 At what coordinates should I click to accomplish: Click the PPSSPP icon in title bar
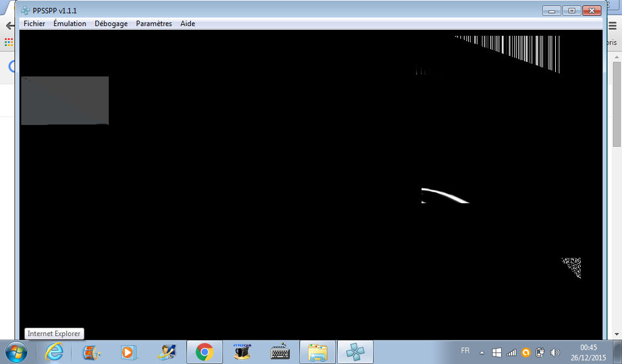tap(26, 10)
